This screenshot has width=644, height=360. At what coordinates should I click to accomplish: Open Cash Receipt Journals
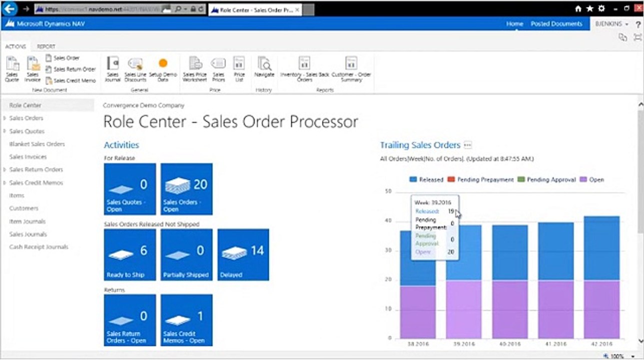(39, 247)
